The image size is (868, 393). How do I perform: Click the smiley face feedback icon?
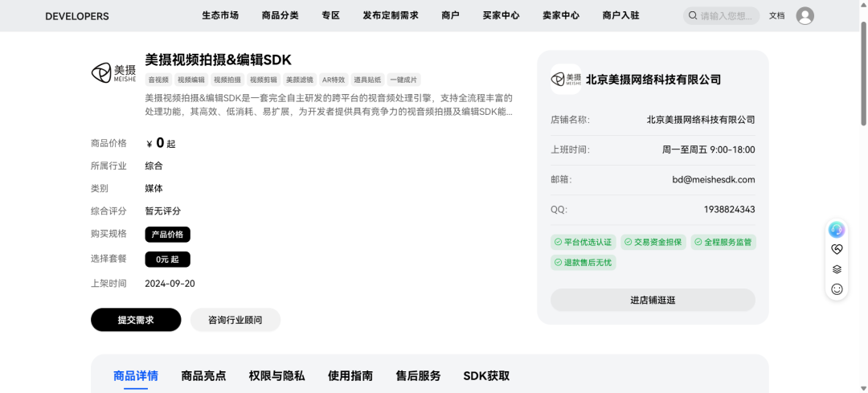pos(837,289)
